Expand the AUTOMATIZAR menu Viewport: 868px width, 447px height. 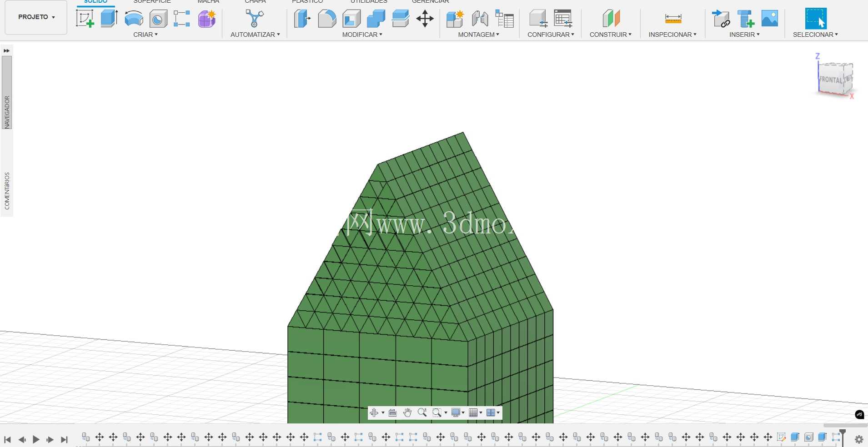click(255, 35)
